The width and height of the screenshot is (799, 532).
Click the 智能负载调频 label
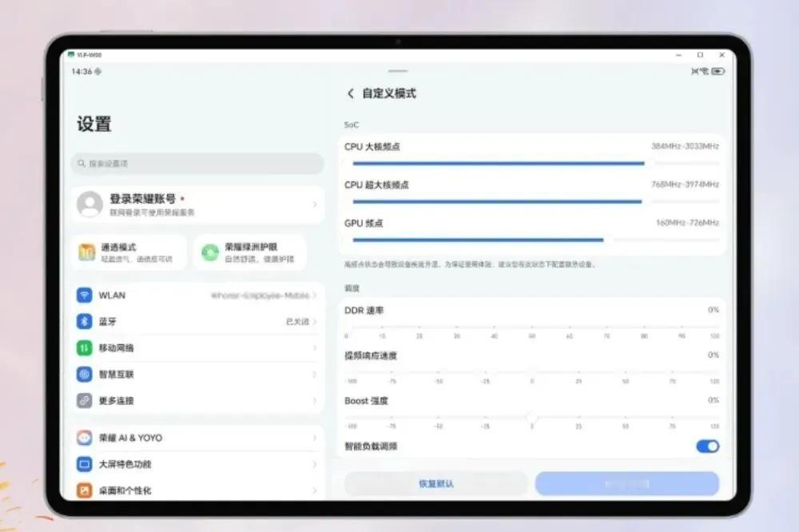[x=371, y=447]
